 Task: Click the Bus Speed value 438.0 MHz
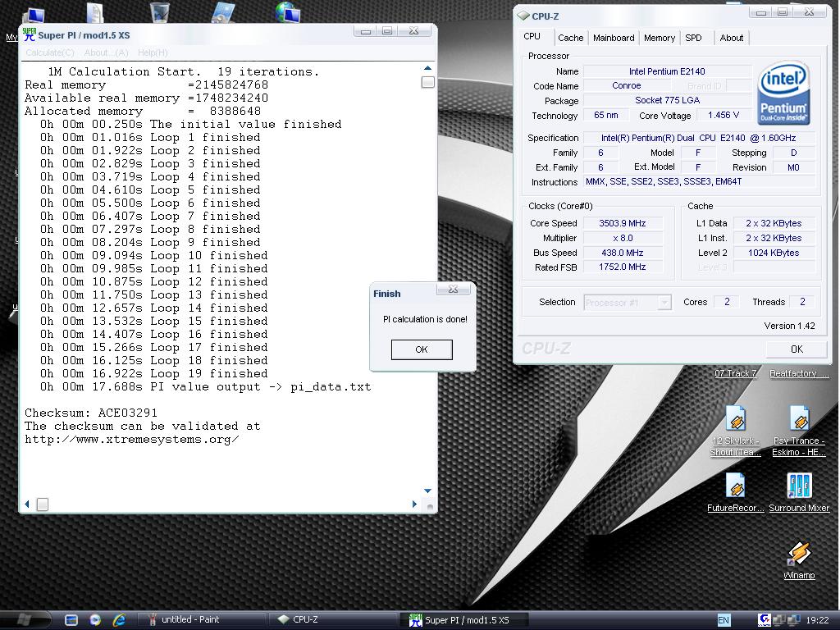point(623,253)
